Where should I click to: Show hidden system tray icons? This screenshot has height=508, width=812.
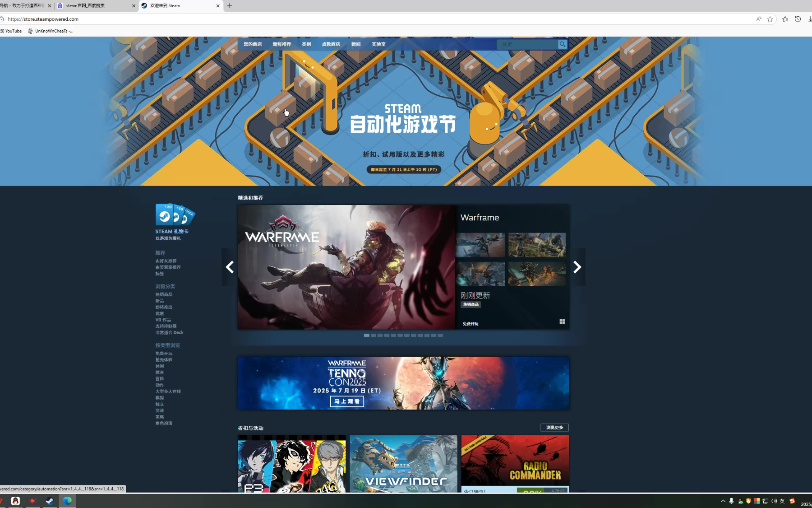[723, 501]
